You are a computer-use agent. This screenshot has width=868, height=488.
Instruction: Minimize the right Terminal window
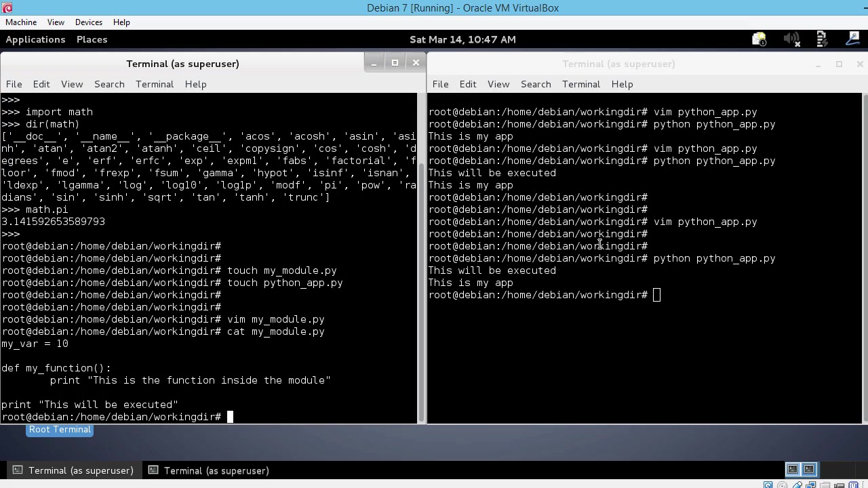pyautogui.click(x=818, y=64)
